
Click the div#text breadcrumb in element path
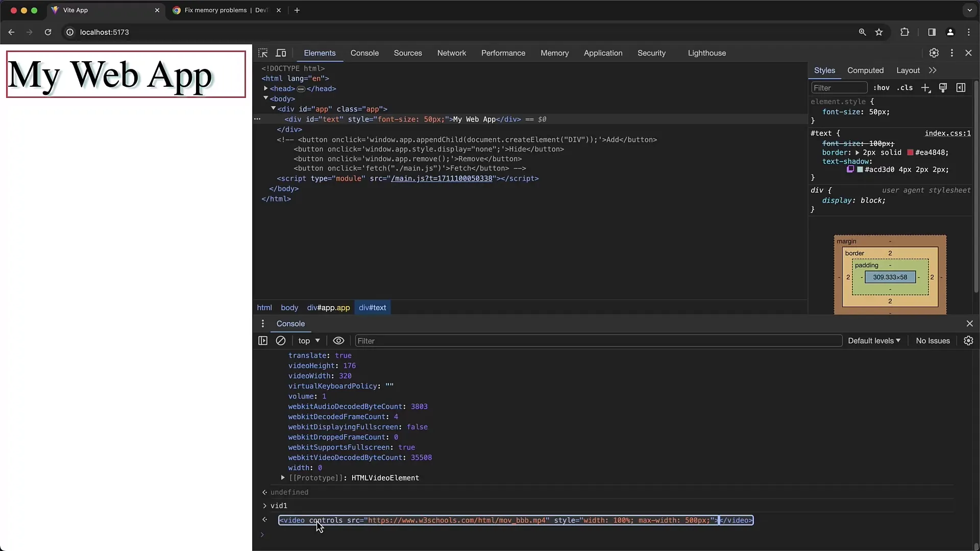coord(372,308)
